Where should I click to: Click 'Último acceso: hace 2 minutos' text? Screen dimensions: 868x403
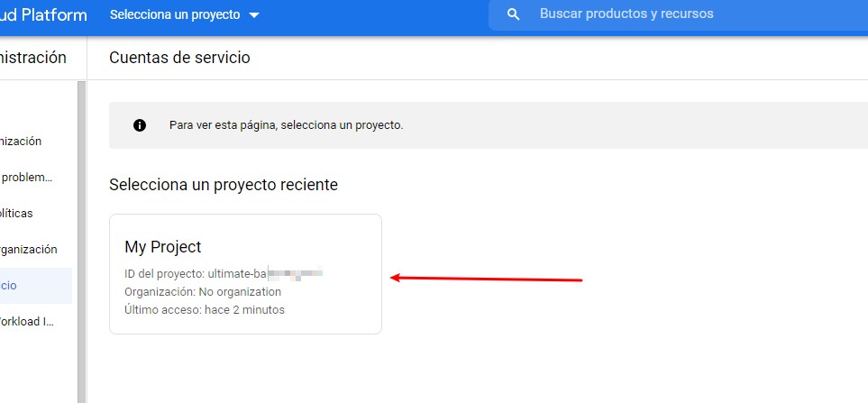[205, 310]
